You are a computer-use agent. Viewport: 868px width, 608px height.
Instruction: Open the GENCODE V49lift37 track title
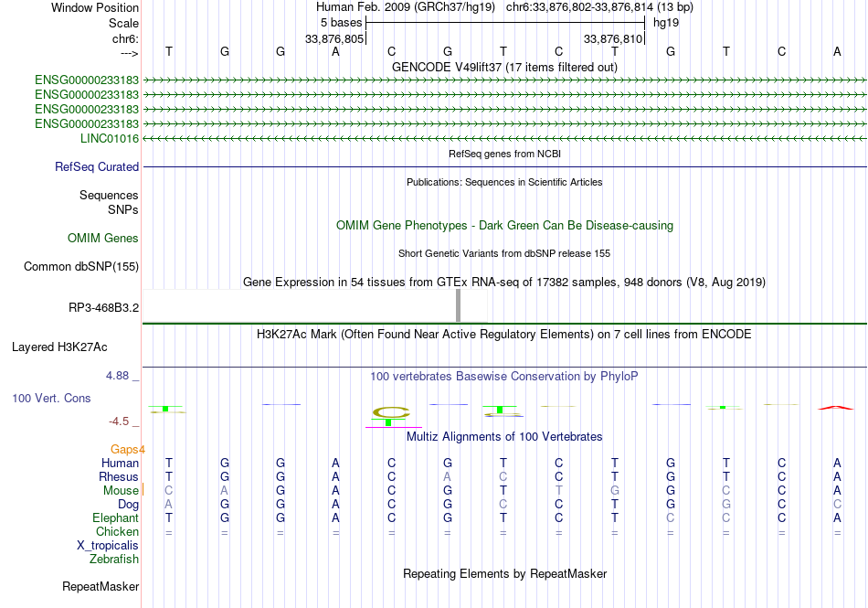[504, 67]
